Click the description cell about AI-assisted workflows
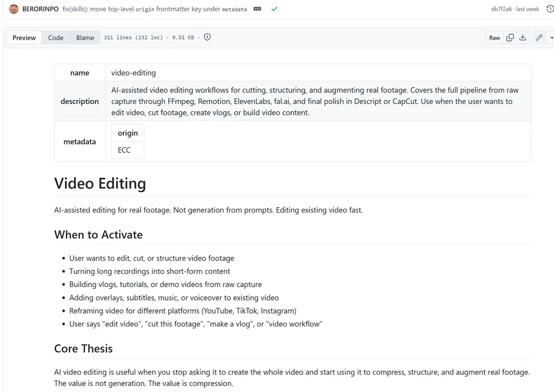This screenshot has height=392, width=554. 318,101
